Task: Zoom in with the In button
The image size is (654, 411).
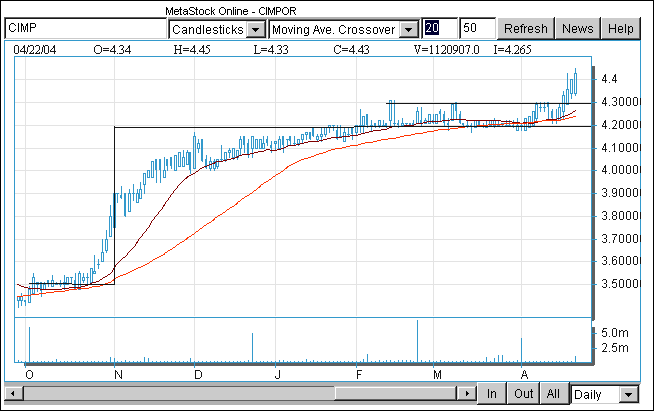Action: click(492, 393)
